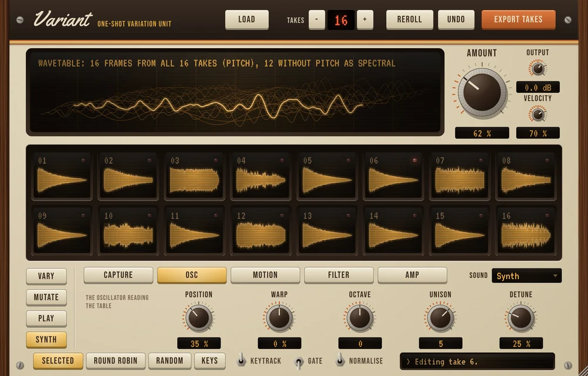Select take 13 waveform pad
This screenshot has width=588, height=376.
point(327,230)
